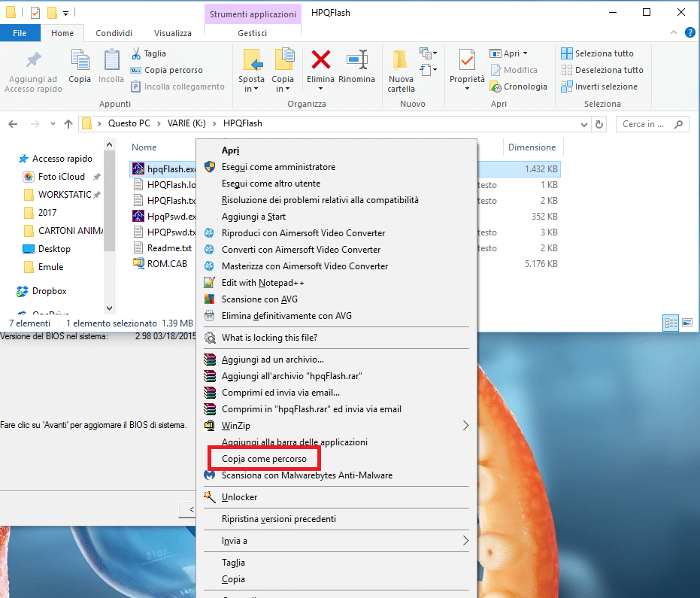The width and height of the screenshot is (700, 598).
Task: Open Emule folder in navigation pane
Action: tap(51, 267)
